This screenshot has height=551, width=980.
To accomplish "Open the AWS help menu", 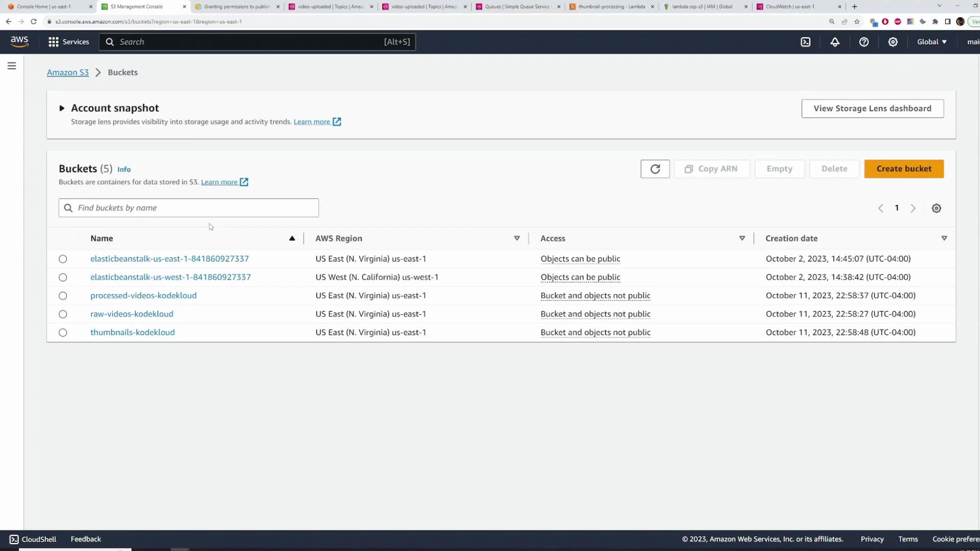I will [x=864, y=42].
